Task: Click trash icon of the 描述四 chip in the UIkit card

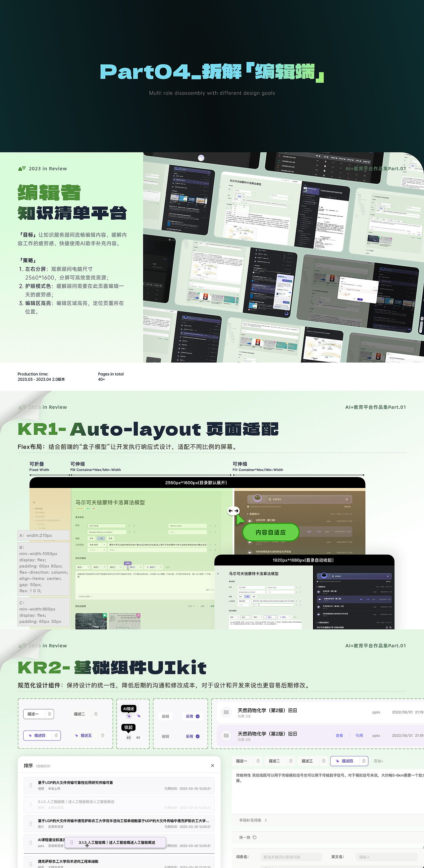Action: [56, 735]
